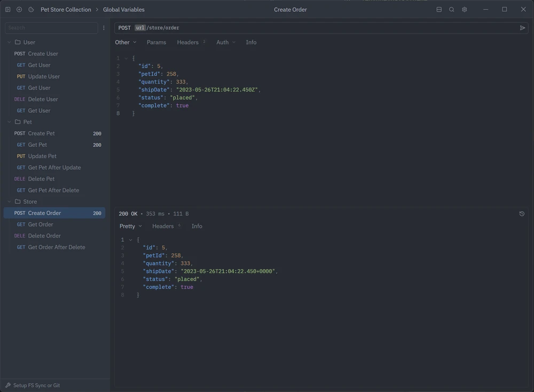534x392 pixels.
Task: Click the url variable chip
Action: click(140, 28)
